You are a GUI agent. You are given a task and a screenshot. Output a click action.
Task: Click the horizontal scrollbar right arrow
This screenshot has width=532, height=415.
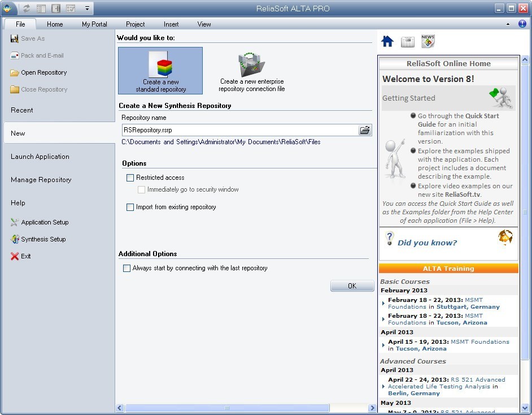click(372, 408)
